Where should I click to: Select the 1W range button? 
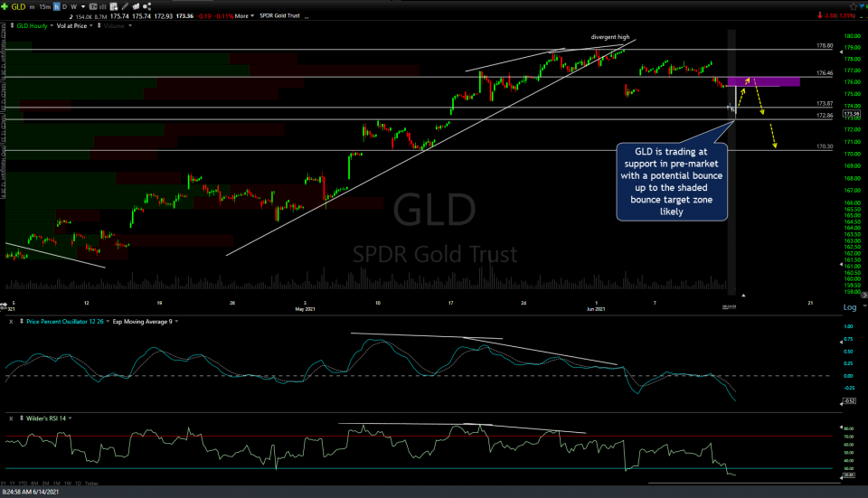(x=68, y=484)
